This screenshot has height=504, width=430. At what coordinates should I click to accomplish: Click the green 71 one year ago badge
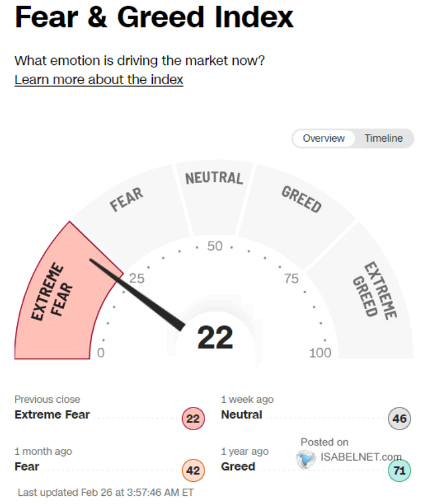tap(400, 471)
